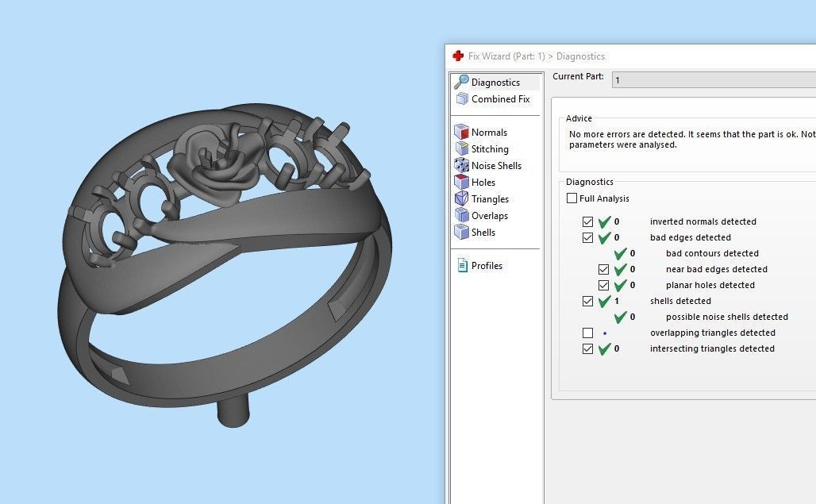Click the Normals cube icon
The width and height of the screenshot is (816, 504).
(x=462, y=132)
